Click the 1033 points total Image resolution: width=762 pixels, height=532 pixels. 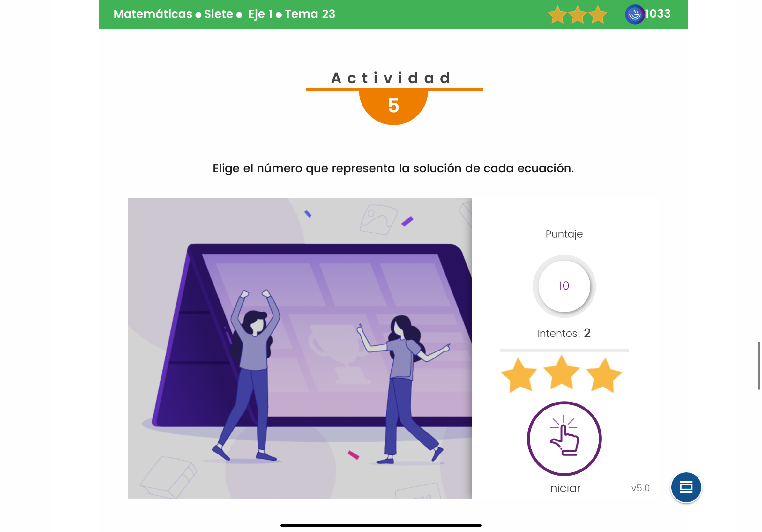click(657, 14)
